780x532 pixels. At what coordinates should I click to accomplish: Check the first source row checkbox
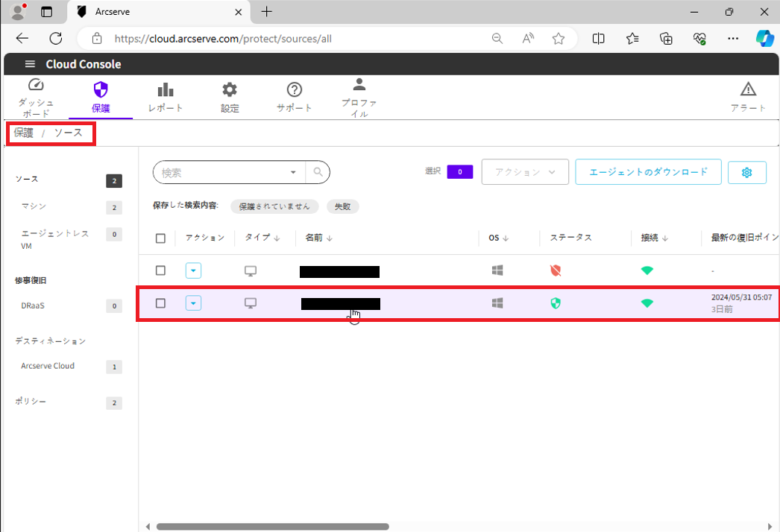pyautogui.click(x=160, y=270)
